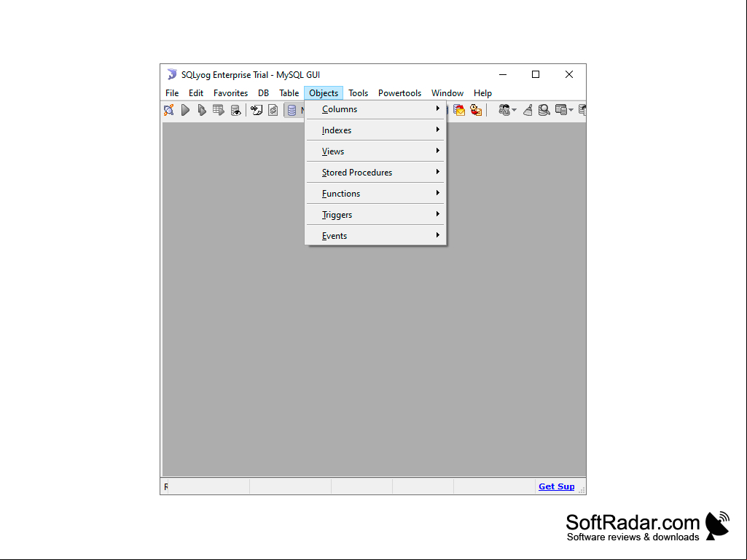Open the User Manager dropdown arrow
This screenshot has height=560, width=747.
pos(514,111)
